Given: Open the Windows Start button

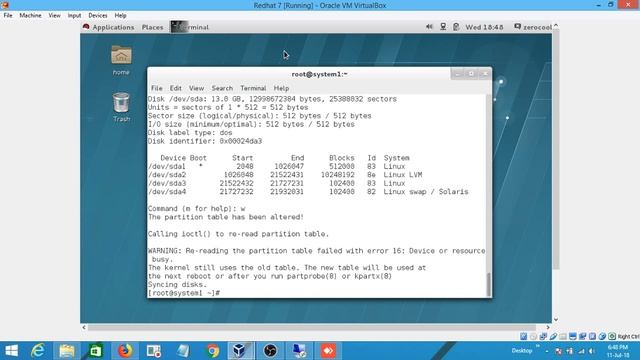Looking at the screenshot, I should (x=11, y=351).
